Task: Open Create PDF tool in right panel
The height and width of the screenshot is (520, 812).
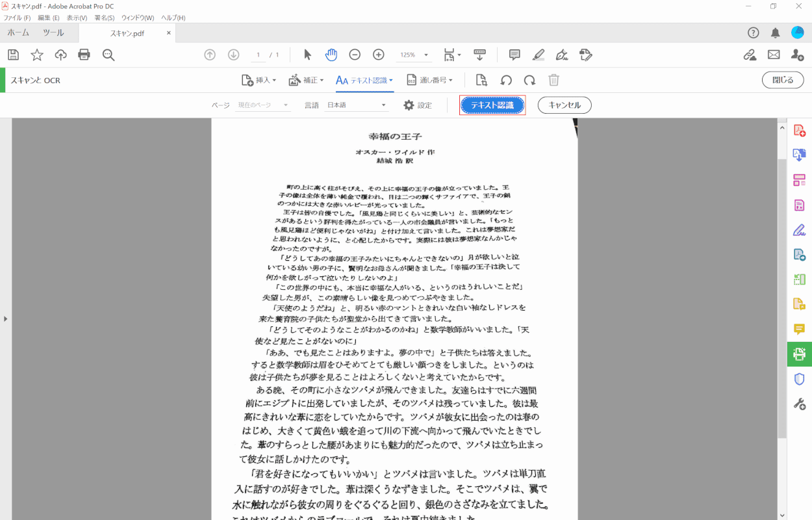Action: (x=800, y=131)
